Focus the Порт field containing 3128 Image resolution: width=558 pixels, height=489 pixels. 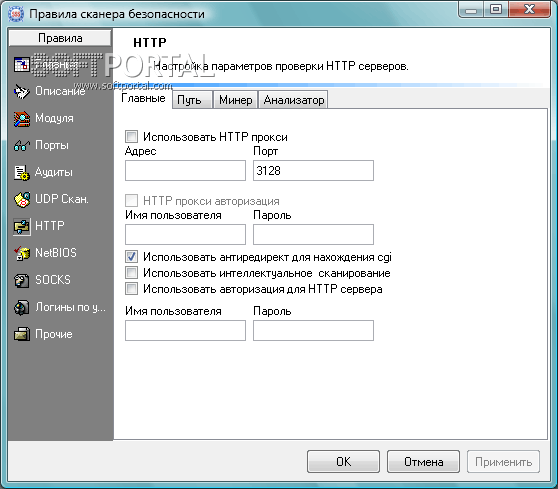click(313, 170)
